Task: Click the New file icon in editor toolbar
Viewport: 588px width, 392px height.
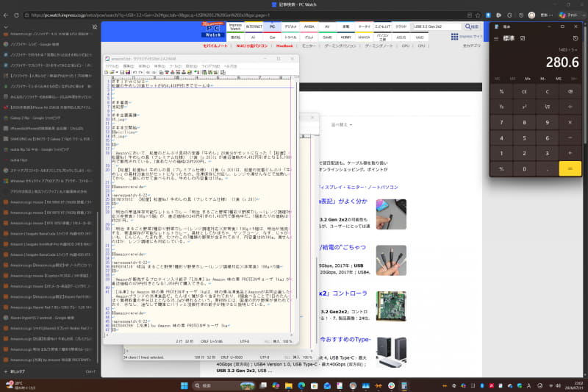Action: [x=107, y=72]
